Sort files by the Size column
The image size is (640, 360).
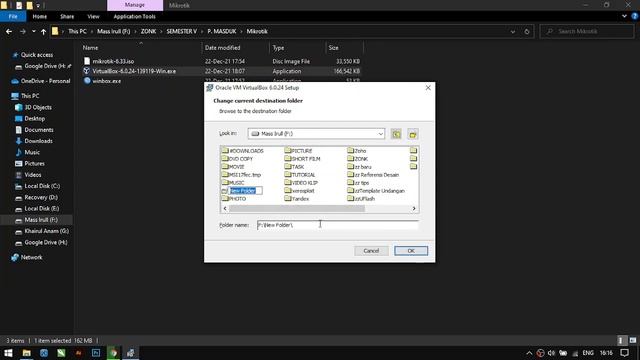point(333,48)
